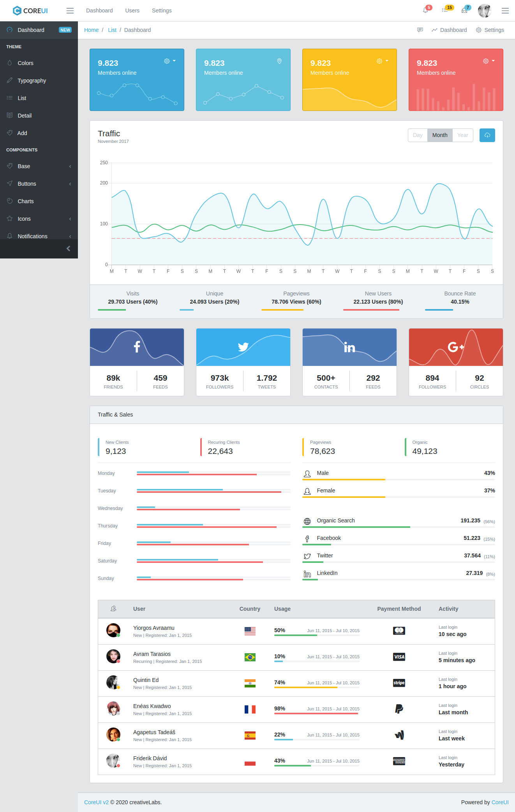Open the gear dropdown on the blue Members card
The width and height of the screenshot is (515, 812).
(x=170, y=61)
